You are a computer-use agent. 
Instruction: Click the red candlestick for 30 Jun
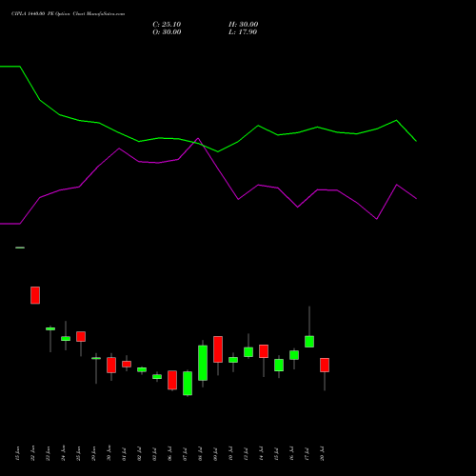111,366
